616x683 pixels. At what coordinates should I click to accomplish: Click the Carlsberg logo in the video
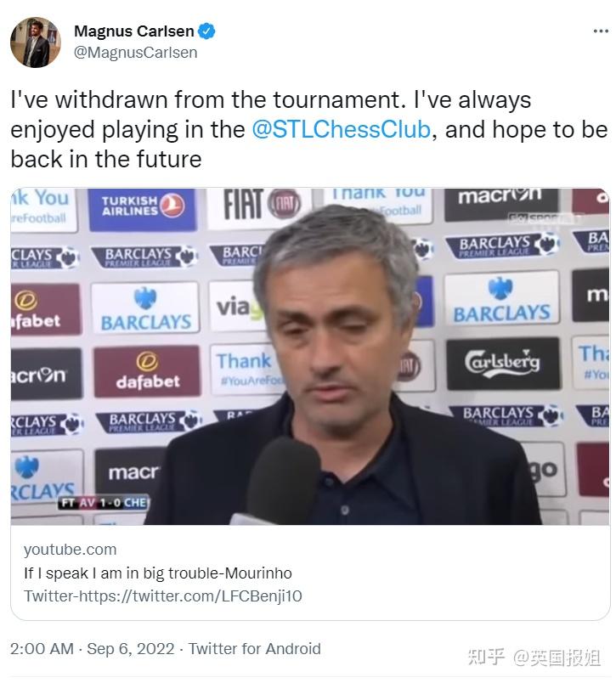pos(502,362)
